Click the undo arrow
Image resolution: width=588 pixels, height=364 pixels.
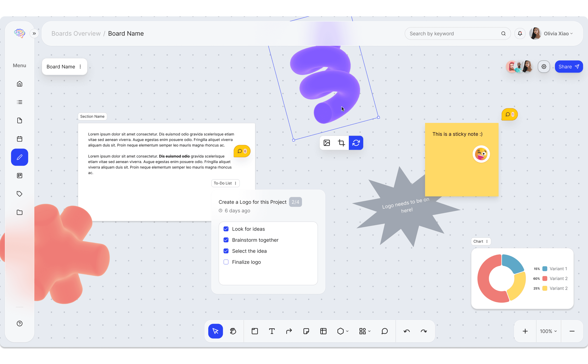(407, 331)
